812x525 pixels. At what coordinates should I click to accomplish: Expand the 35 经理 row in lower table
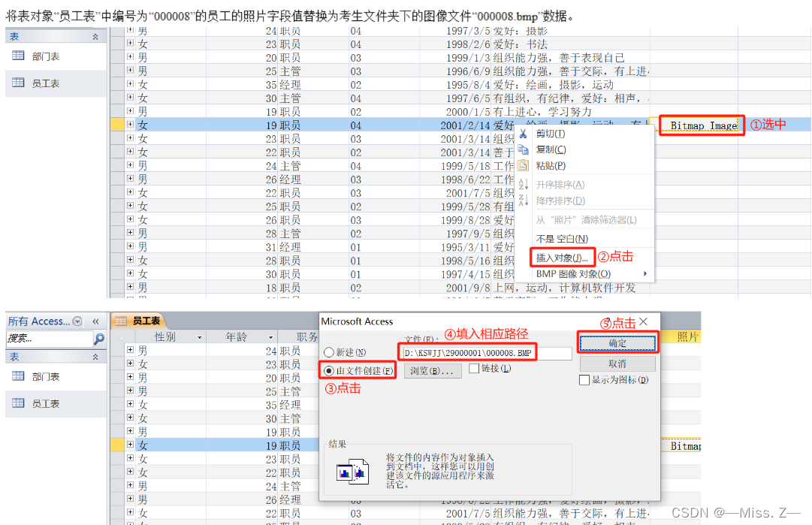(x=130, y=404)
